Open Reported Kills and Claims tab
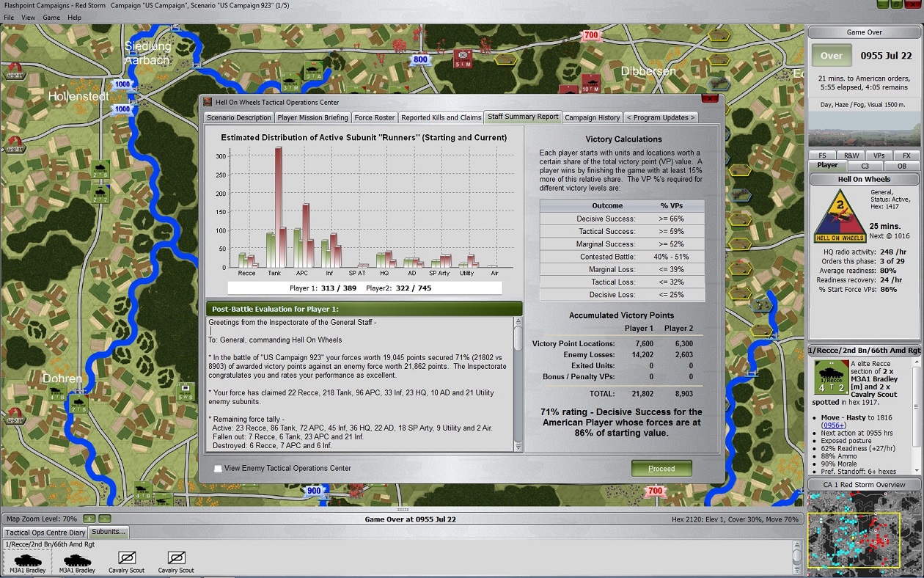 [441, 117]
